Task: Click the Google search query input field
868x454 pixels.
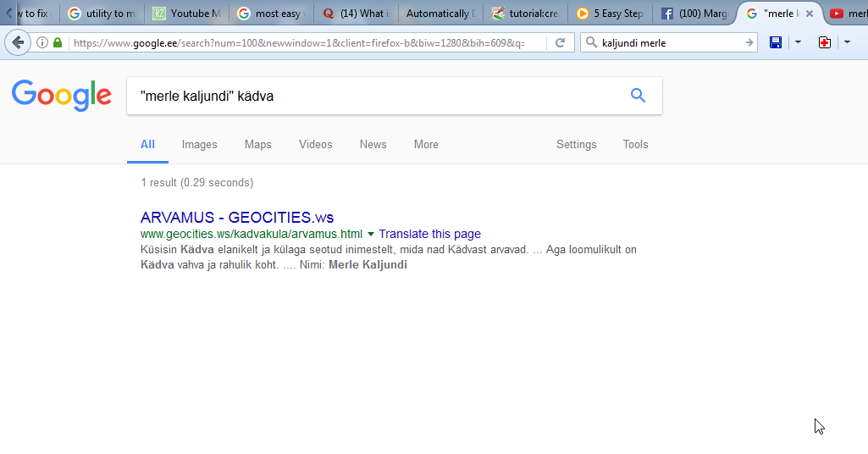Action: (373, 96)
